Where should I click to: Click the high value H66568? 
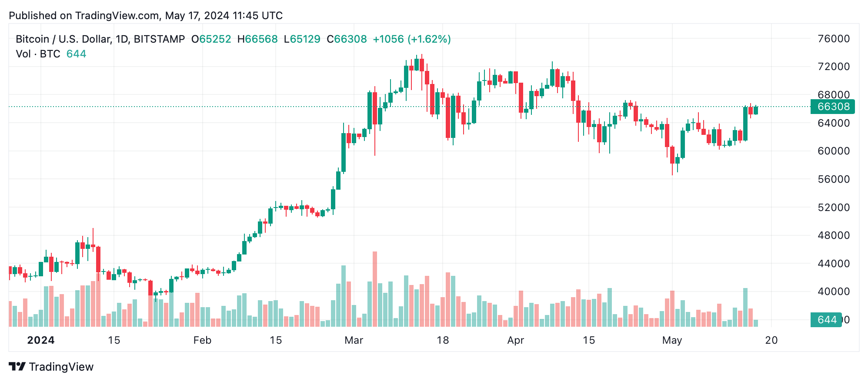(257, 39)
